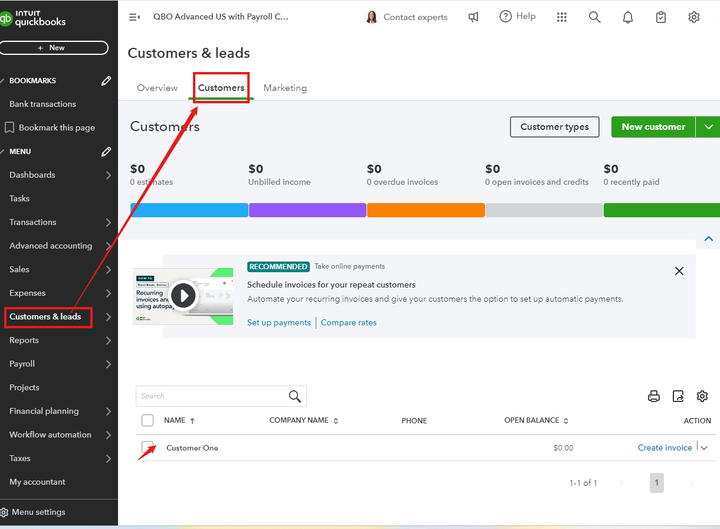Open the announcements megaphone icon
The width and height of the screenshot is (720, 529).
473,17
